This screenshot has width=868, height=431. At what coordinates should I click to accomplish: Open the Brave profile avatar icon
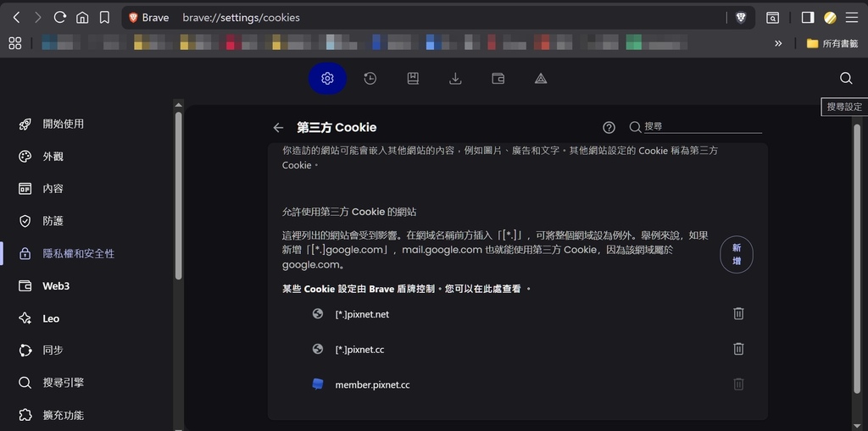[830, 18]
